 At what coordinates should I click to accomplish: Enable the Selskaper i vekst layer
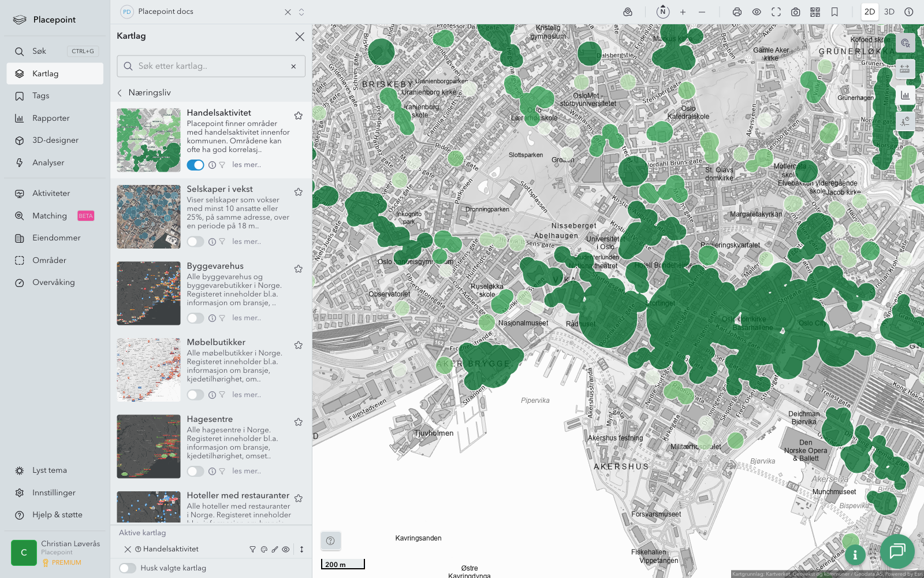point(195,242)
